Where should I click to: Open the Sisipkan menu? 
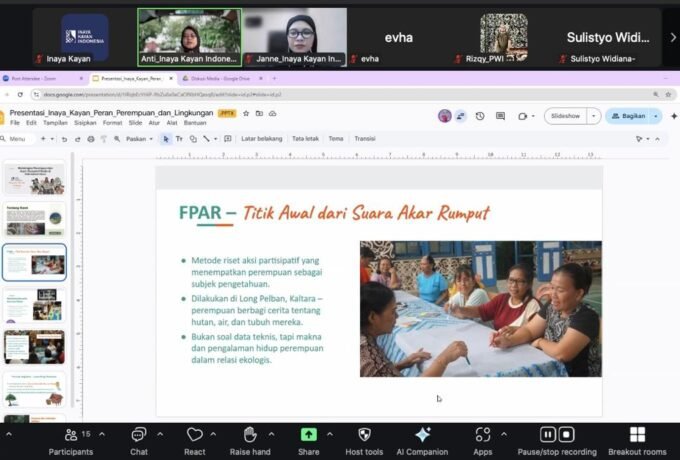pyautogui.click(x=87, y=123)
